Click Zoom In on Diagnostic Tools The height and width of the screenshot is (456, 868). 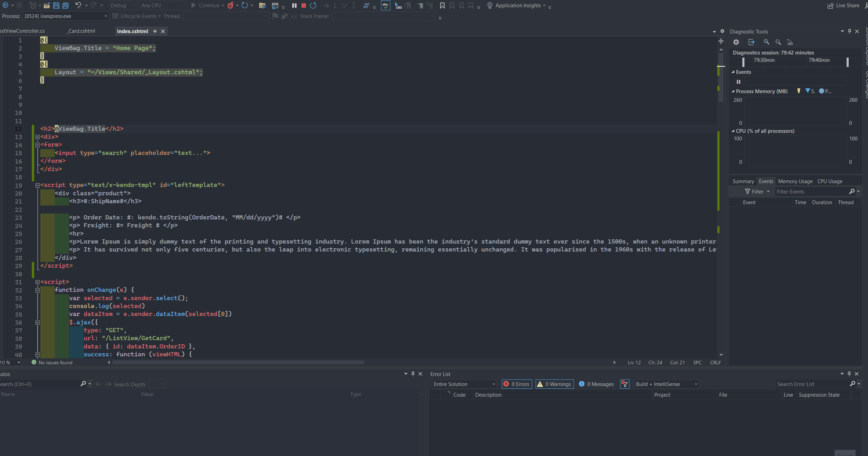[766, 42]
